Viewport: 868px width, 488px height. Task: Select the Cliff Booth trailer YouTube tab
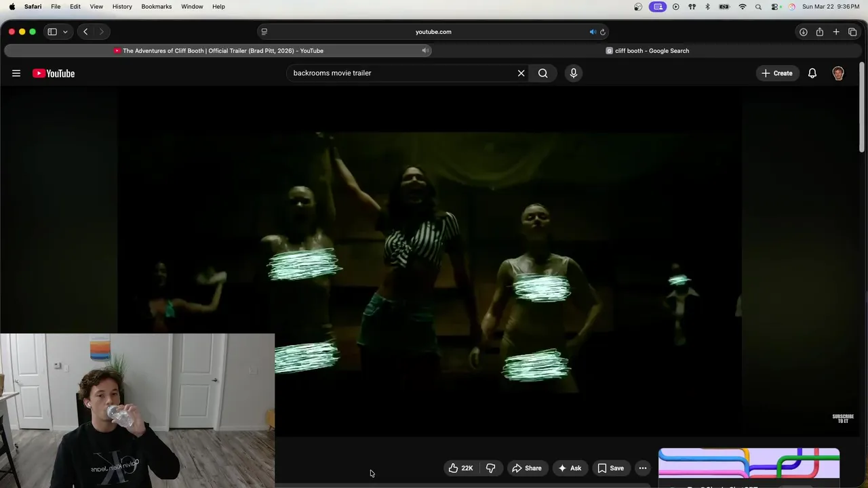coord(218,51)
